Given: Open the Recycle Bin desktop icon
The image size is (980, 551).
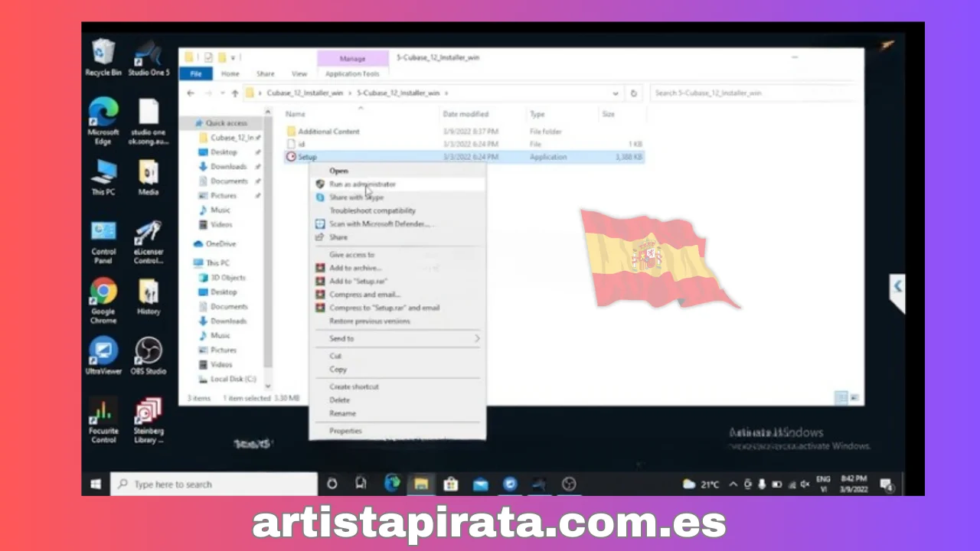Looking at the screenshot, I should (x=103, y=57).
